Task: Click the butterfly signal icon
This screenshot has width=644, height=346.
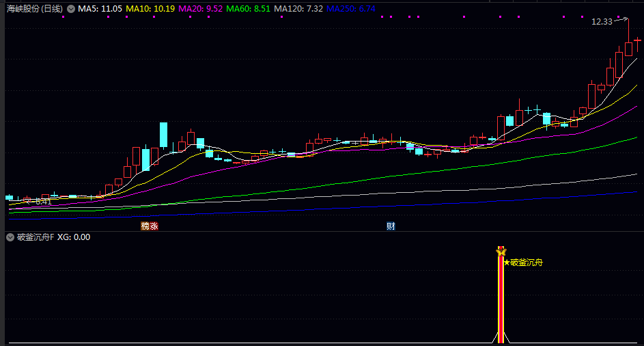Action: click(501, 252)
